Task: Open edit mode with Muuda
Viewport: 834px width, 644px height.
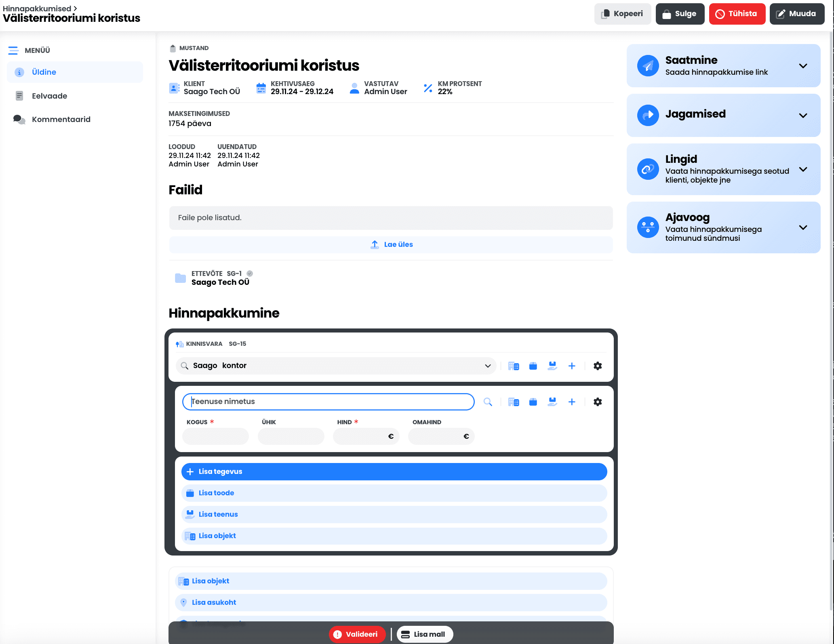Action: click(x=797, y=14)
